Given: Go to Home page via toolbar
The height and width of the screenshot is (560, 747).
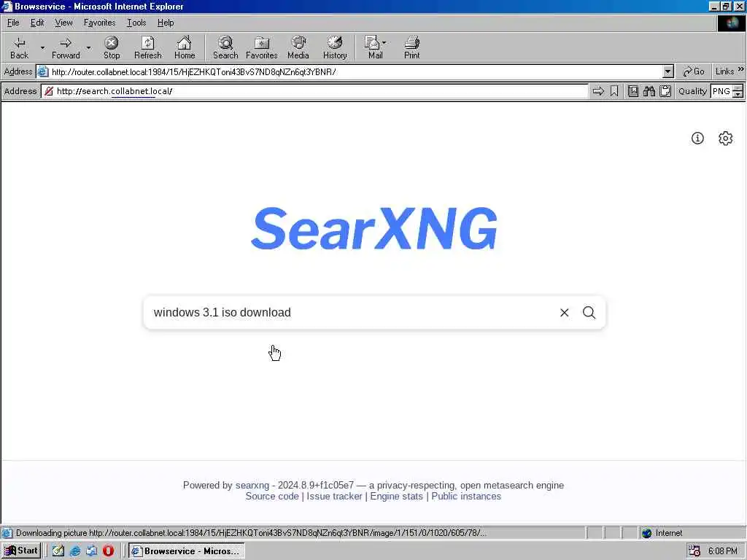Looking at the screenshot, I should 185,48.
